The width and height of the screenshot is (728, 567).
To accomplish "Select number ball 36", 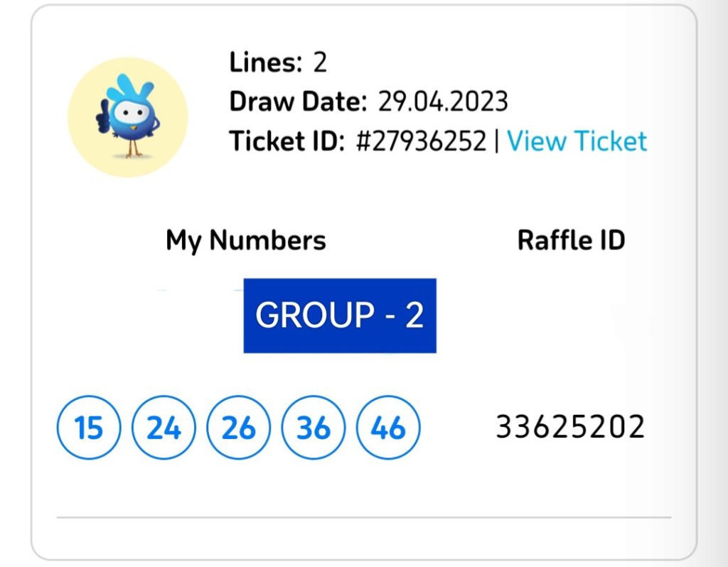I will [314, 428].
